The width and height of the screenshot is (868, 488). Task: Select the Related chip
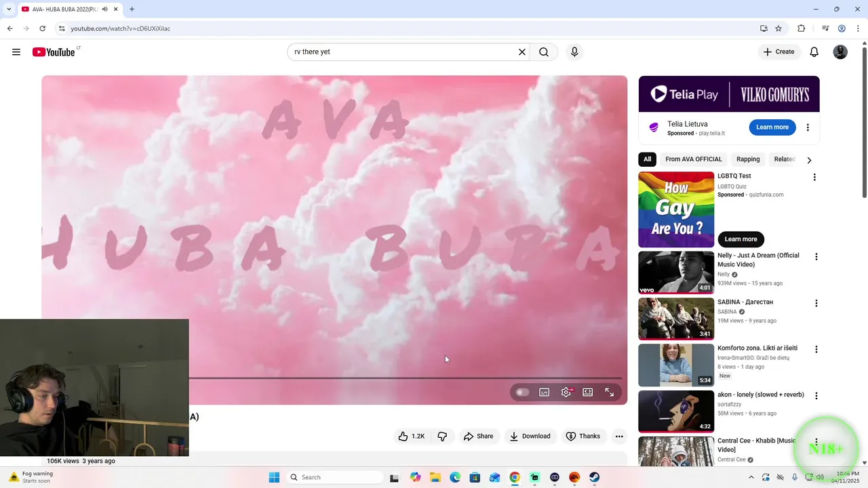coord(785,159)
